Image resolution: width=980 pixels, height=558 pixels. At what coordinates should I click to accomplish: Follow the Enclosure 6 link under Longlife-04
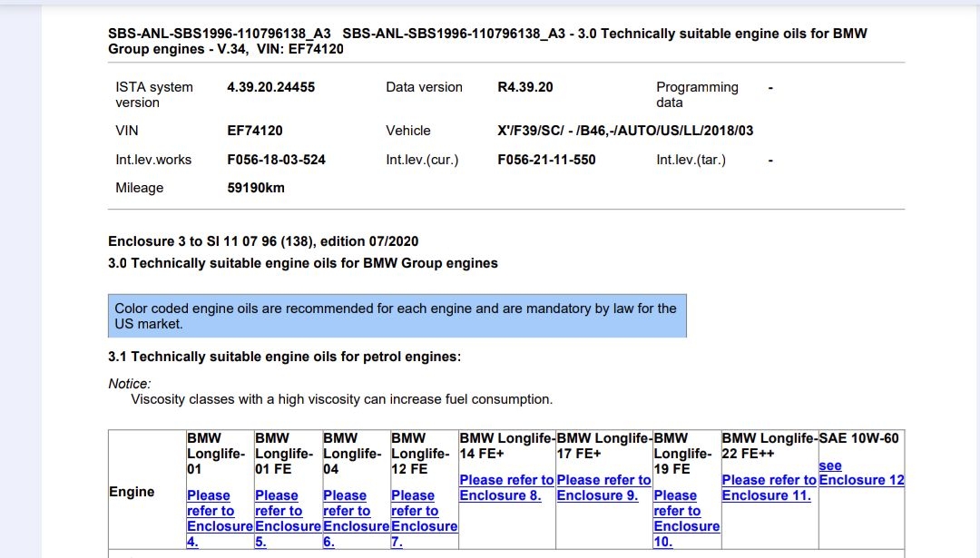coord(356,519)
